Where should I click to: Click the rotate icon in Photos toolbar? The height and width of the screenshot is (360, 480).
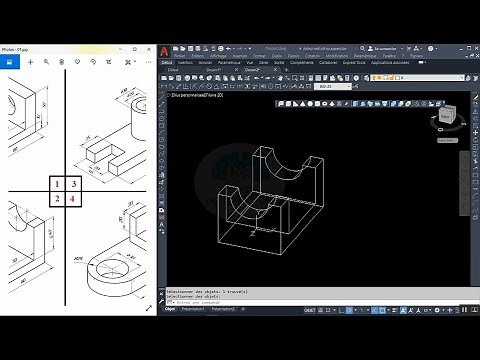pyautogui.click(x=93, y=62)
